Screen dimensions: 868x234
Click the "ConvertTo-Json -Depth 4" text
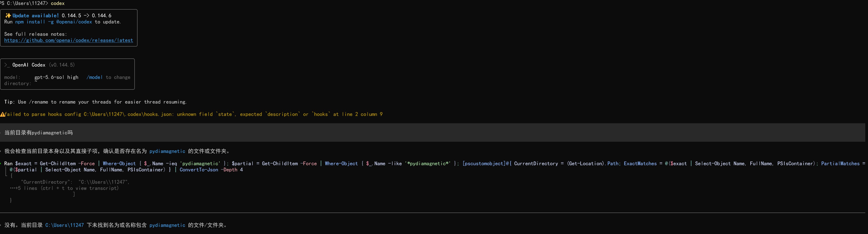coord(211,170)
